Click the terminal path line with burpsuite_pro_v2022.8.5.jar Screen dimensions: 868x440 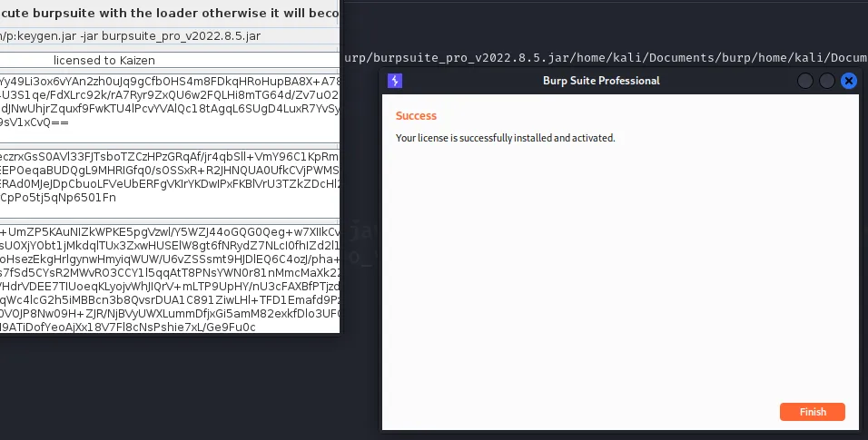click(606, 57)
